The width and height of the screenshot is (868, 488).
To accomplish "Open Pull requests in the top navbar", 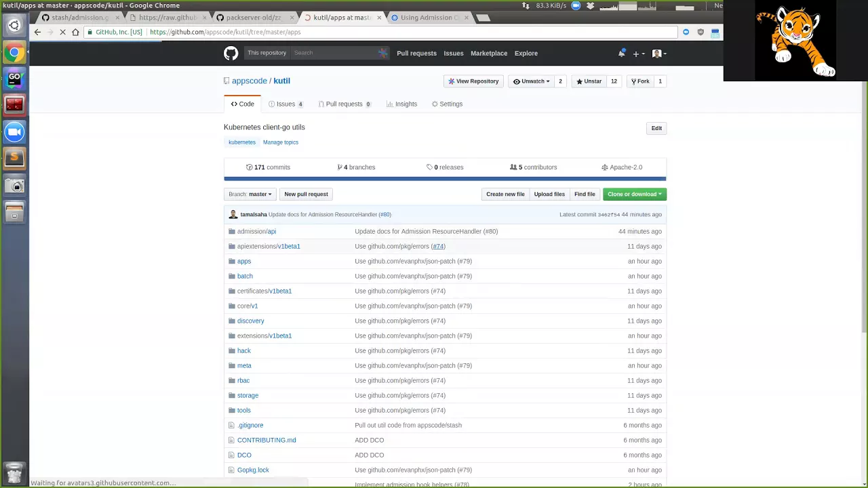I will 416,53.
